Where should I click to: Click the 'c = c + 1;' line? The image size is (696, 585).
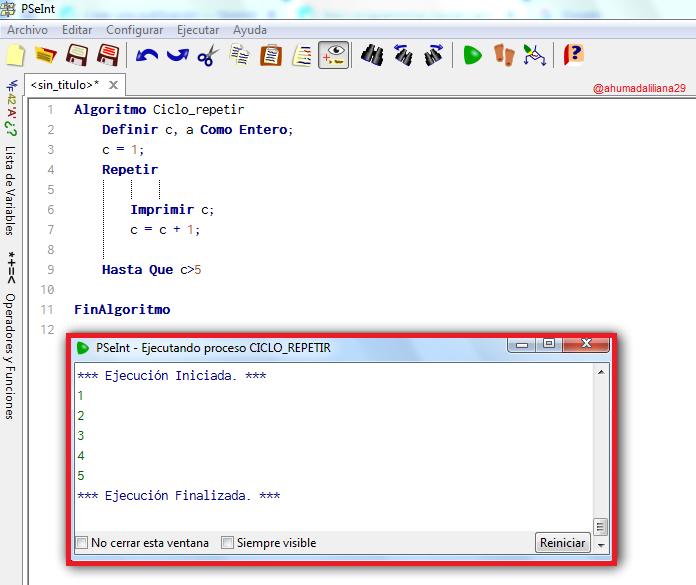165,229
